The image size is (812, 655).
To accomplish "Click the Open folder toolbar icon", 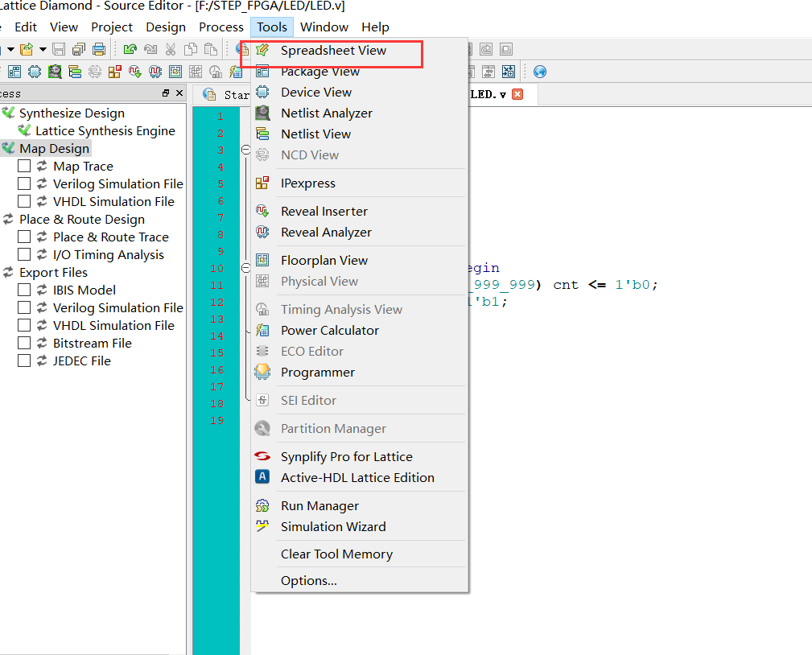I will [x=27, y=49].
